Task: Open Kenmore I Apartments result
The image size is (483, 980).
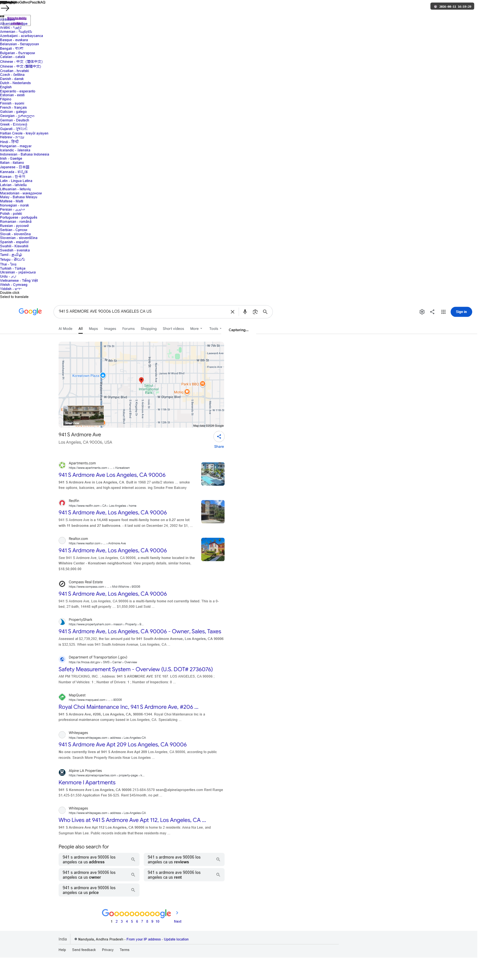Action: click(x=87, y=782)
